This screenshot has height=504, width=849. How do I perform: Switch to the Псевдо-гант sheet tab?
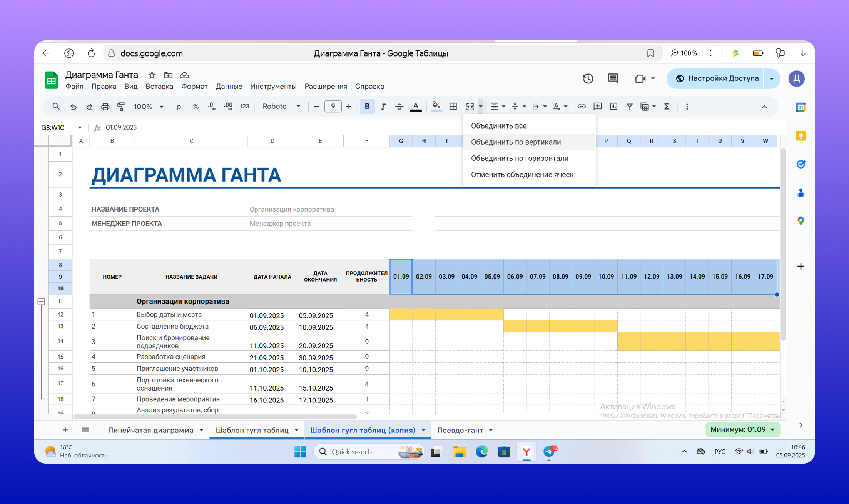[x=460, y=430]
